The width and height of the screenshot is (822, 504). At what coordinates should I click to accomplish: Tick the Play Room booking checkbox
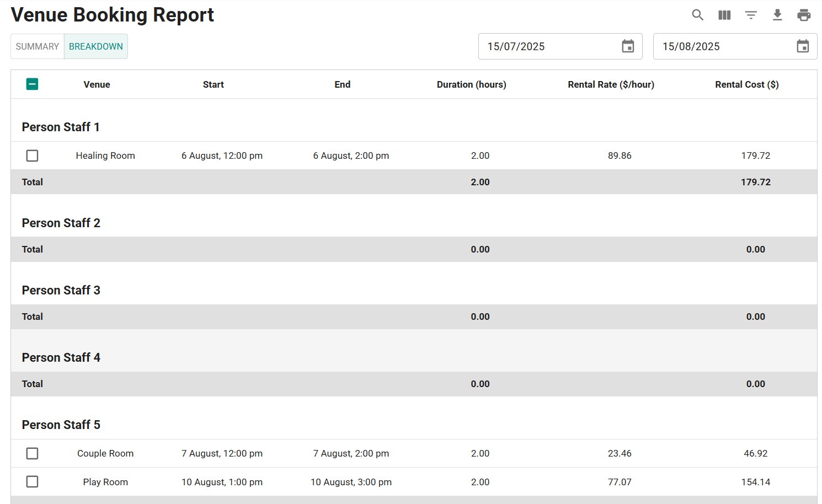pos(33,482)
